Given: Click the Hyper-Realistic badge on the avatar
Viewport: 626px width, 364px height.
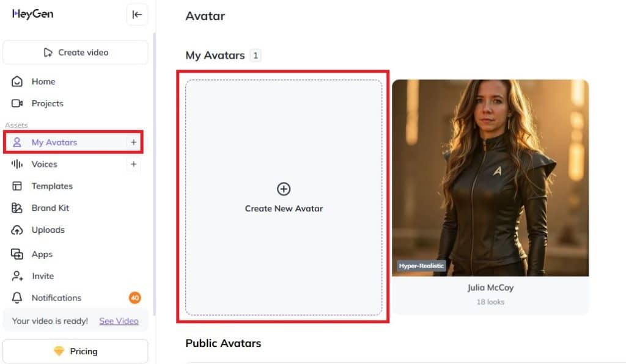Looking at the screenshot, I should pyautogui.click(x=421, y=266).
